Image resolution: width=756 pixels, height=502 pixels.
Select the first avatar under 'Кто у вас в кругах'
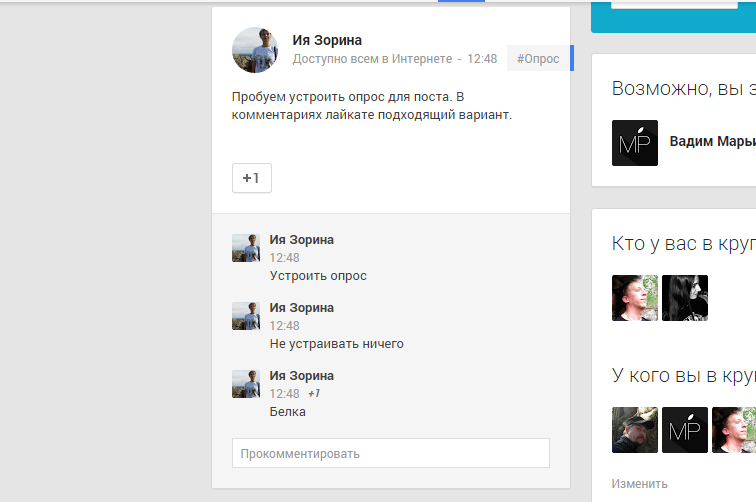pos(635,298)
